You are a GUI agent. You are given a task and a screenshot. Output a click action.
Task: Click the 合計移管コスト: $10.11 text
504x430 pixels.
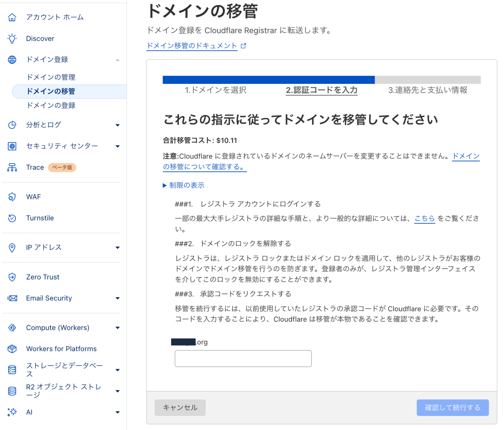click(200, 140)
